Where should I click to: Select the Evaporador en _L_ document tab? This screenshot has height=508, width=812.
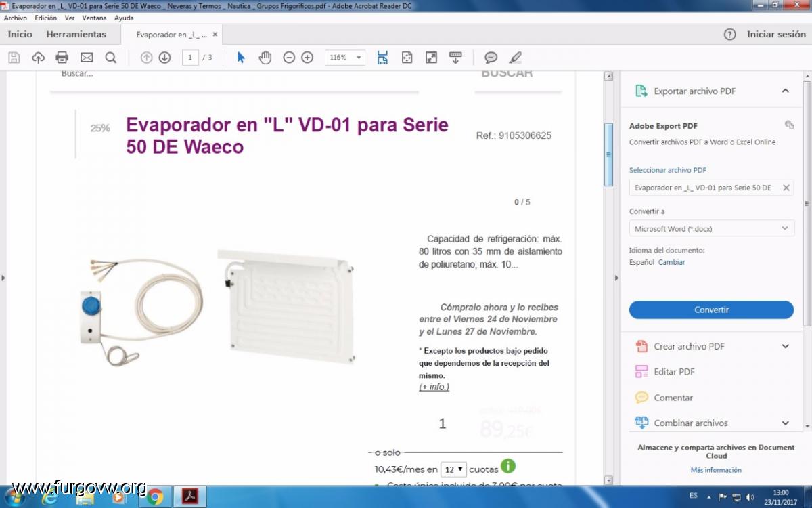[172, 35]
